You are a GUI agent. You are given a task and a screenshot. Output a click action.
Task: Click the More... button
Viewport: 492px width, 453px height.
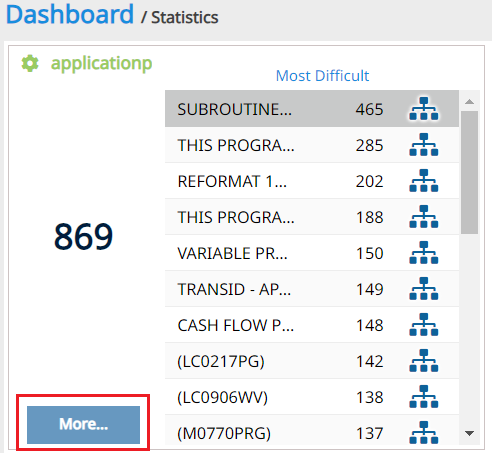click(83, 425)
